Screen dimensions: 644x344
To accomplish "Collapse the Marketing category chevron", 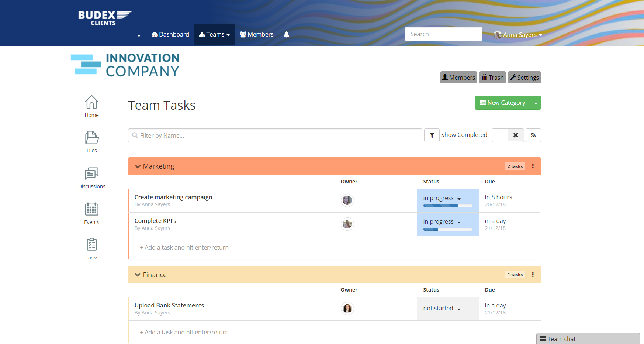I will [x=138, y=166].
